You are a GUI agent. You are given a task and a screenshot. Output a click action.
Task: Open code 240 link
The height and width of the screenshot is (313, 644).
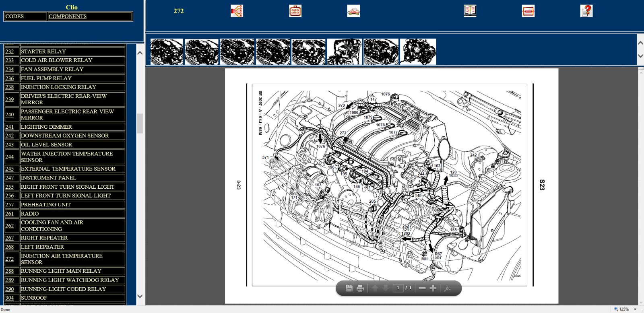[x=9, y=115]
